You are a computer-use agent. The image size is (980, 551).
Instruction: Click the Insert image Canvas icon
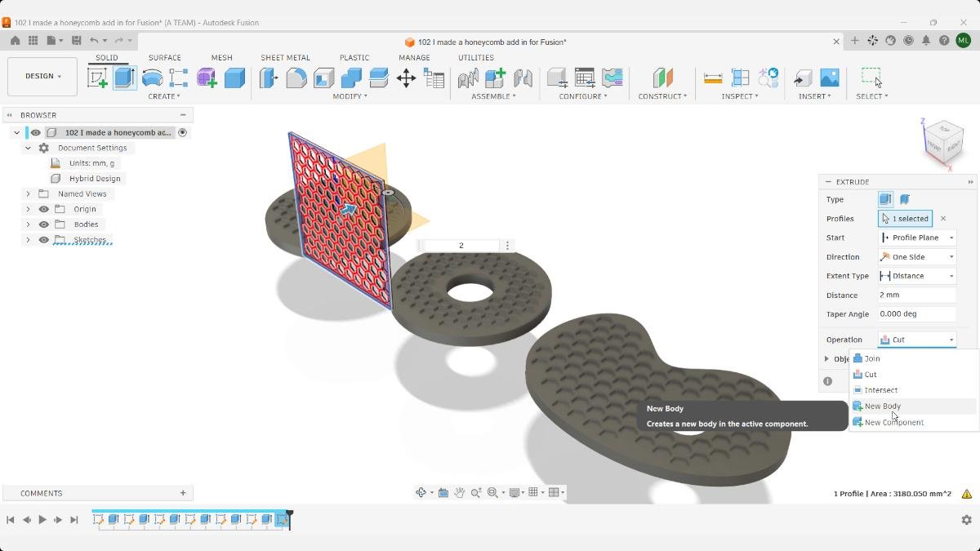pyautogui.click(x=830, y=78)
